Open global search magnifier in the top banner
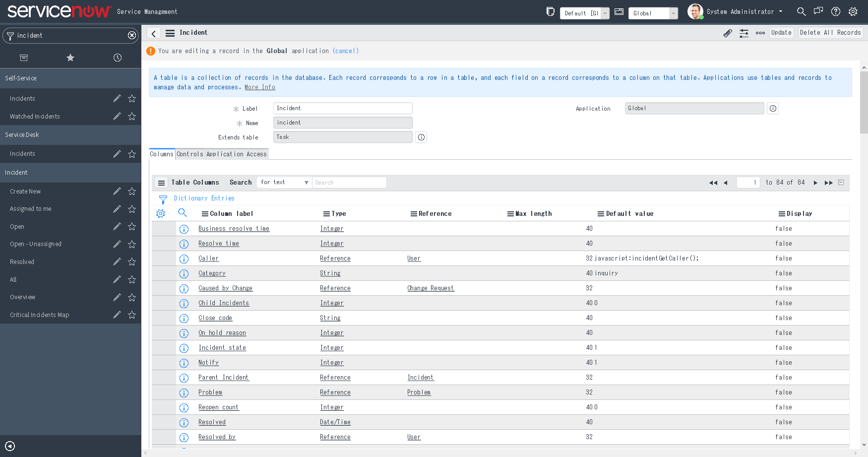868x457 pixels. tap(801, 11)
